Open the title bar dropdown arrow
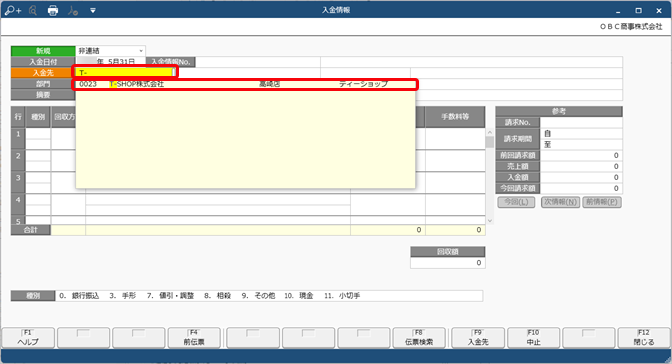Image resolution: width=672 pixels, height=364 pixels. [x=93, y=11]
